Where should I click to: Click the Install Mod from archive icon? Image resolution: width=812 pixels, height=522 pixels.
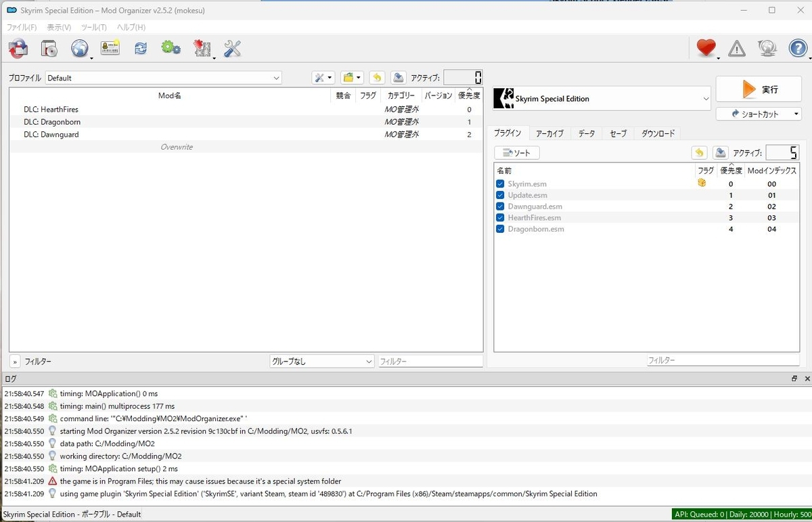click(x=49, y=48)
